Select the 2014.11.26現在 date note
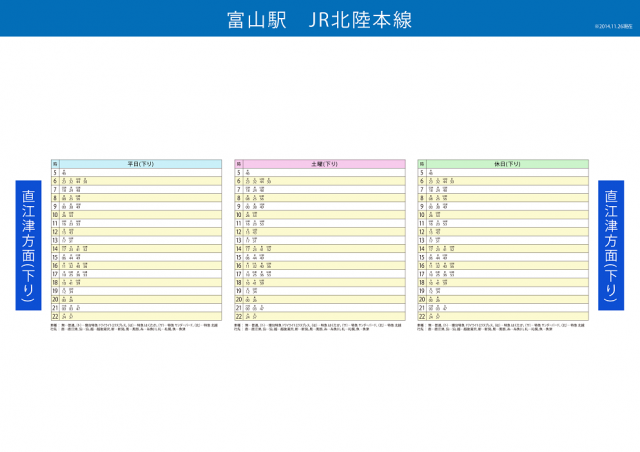640x452 pixels. coord(613,26)
